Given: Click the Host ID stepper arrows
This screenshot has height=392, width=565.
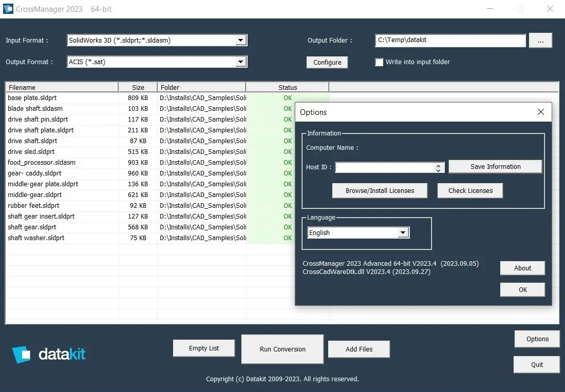Looking at the screenshot, I should pos(438,167).
